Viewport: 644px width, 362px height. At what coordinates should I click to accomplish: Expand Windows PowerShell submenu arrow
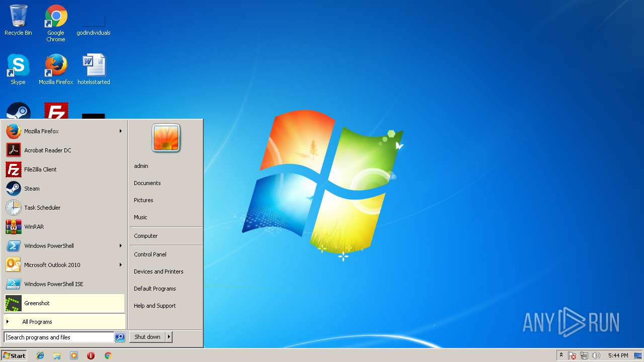(120, 246)
